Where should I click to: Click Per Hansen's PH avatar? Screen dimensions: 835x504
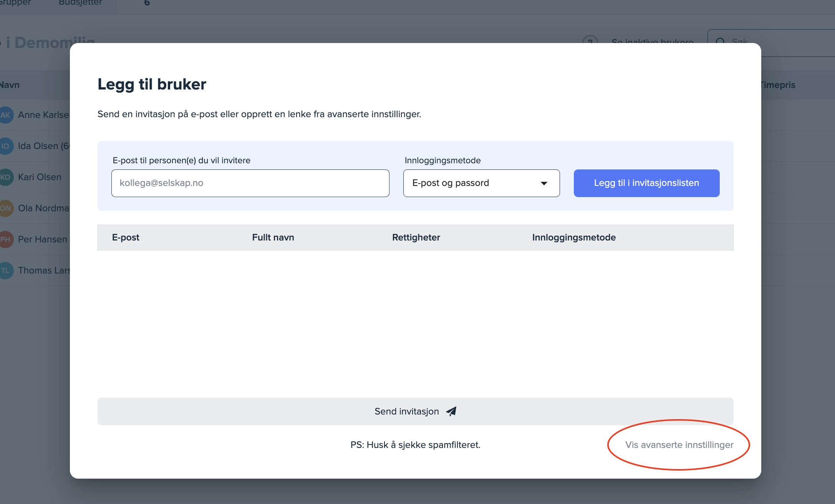click(5, 239)
